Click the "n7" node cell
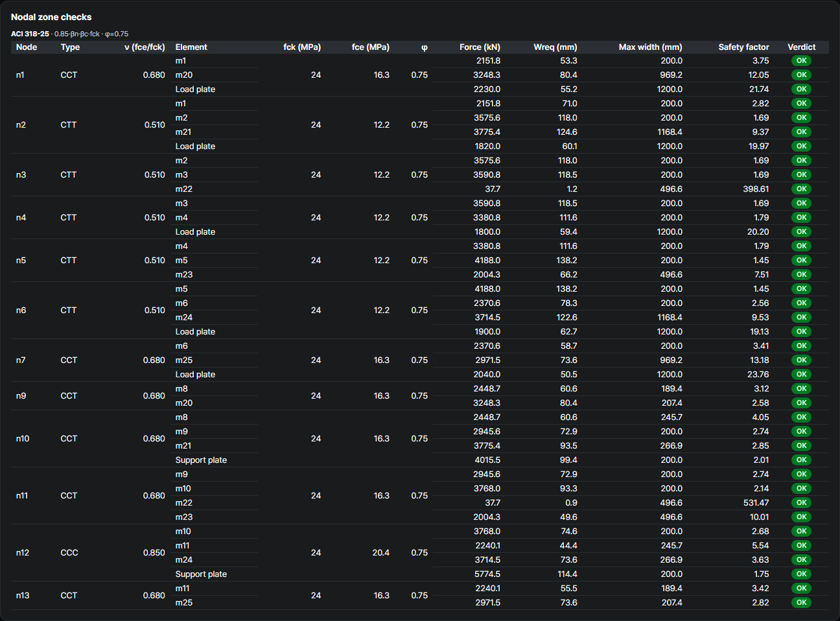Viewport: 840px width, 621px height. coord(21,360)
